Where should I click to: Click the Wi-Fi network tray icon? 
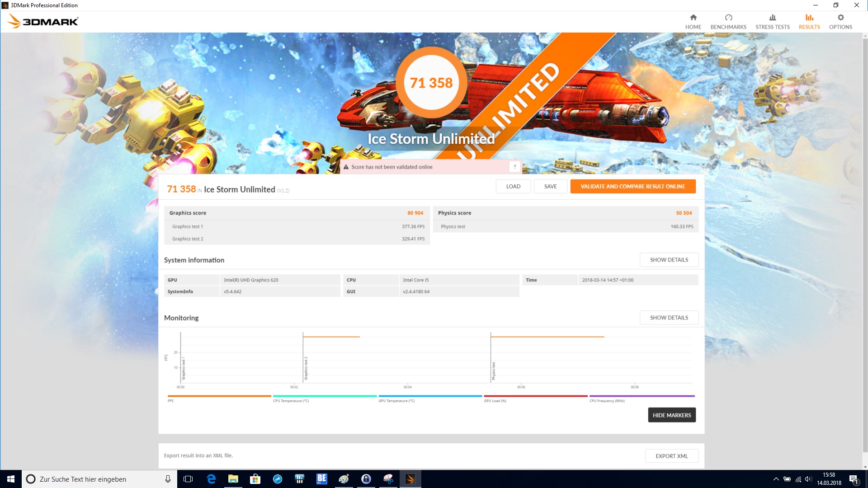(x=798, y=479)
